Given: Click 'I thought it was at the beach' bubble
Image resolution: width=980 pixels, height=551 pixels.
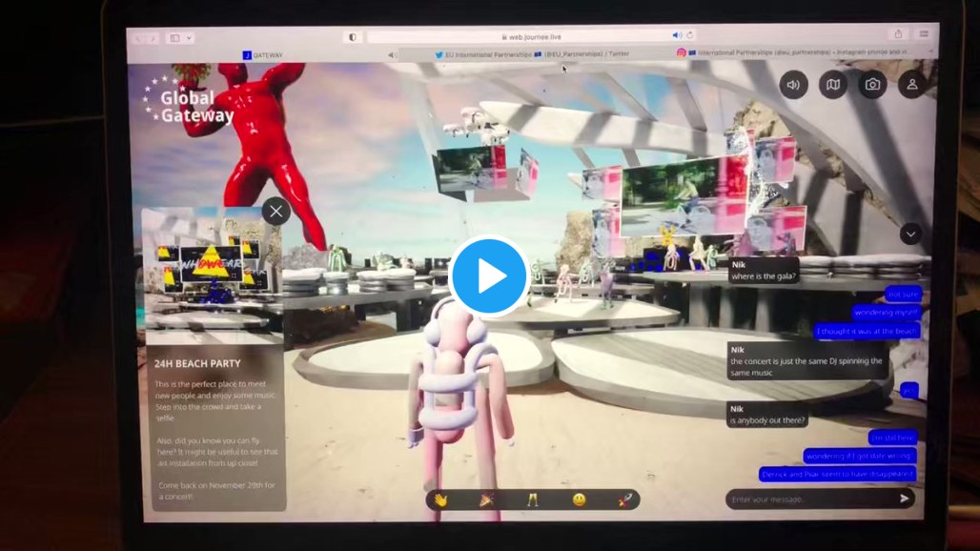Looking at the screenshot, I should pos(867,331).
